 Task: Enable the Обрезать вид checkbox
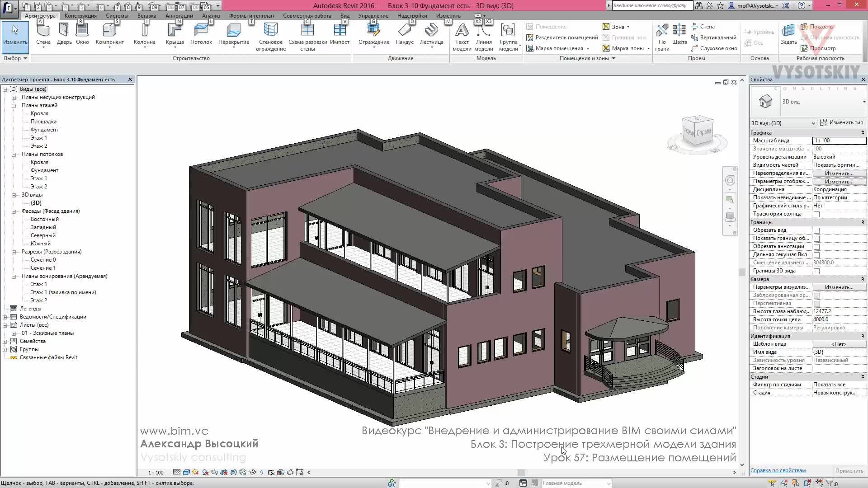(x=816, y=230)
